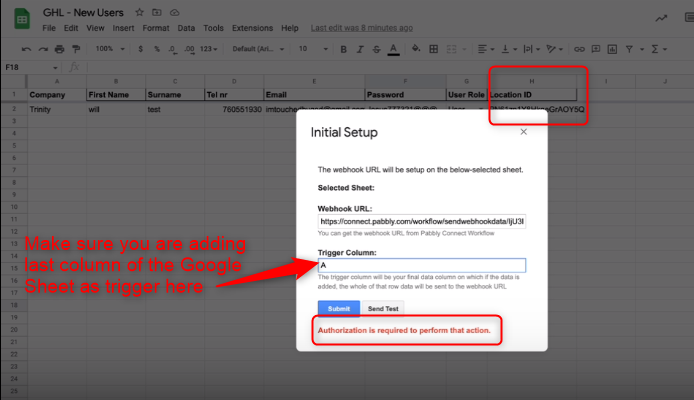
Task: Open the Edit menu
Action: (71, 28)
